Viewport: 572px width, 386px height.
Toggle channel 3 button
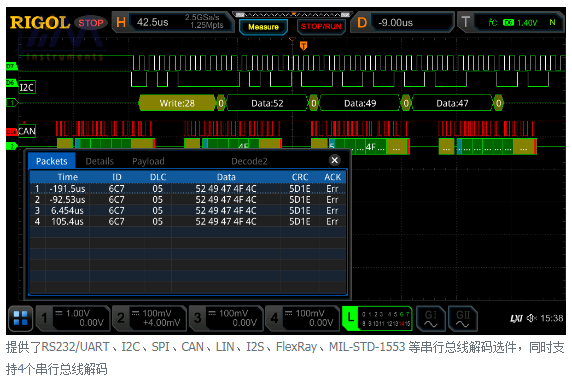226,318
